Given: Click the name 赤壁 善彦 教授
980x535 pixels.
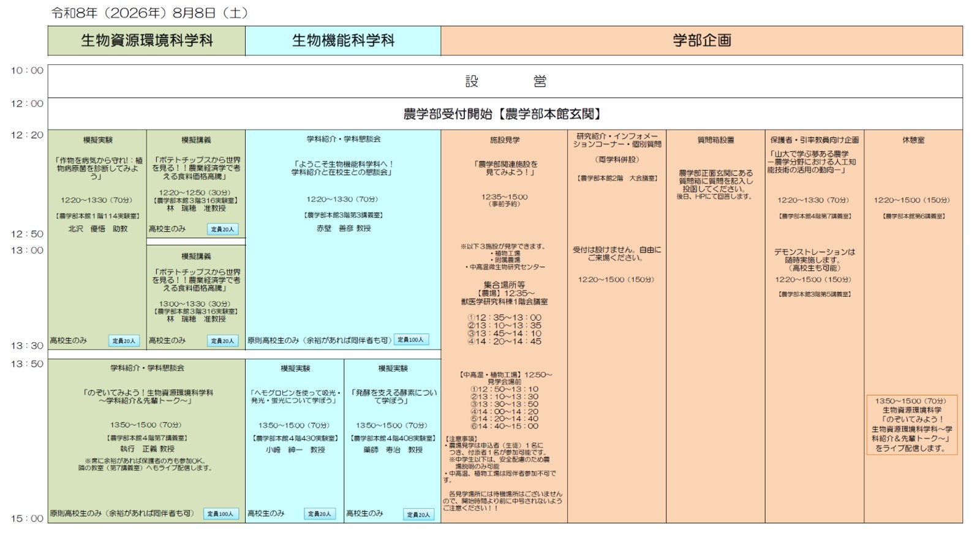Looking at the screenshot, I should 343,228.
